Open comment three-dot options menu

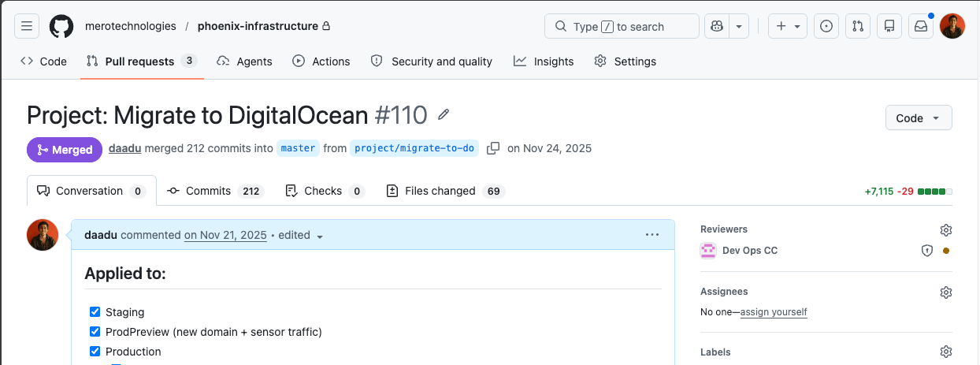(x=651, y=234)
